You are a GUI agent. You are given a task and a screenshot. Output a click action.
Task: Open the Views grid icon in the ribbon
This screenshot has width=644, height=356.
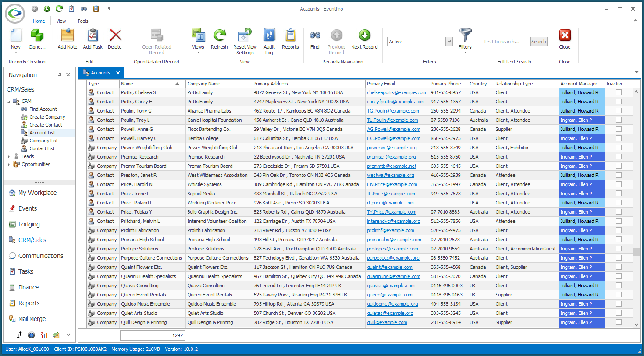[x=198, y=35]
